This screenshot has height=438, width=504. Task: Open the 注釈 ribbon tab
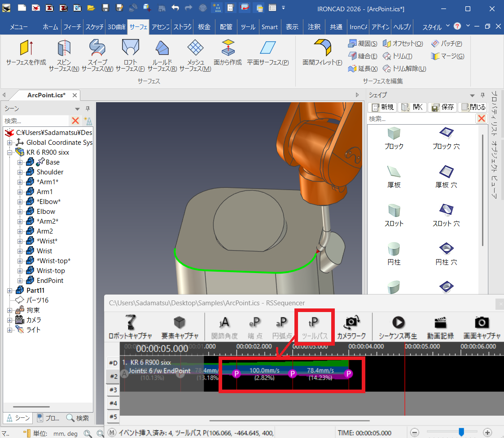[x=314, y=27]
